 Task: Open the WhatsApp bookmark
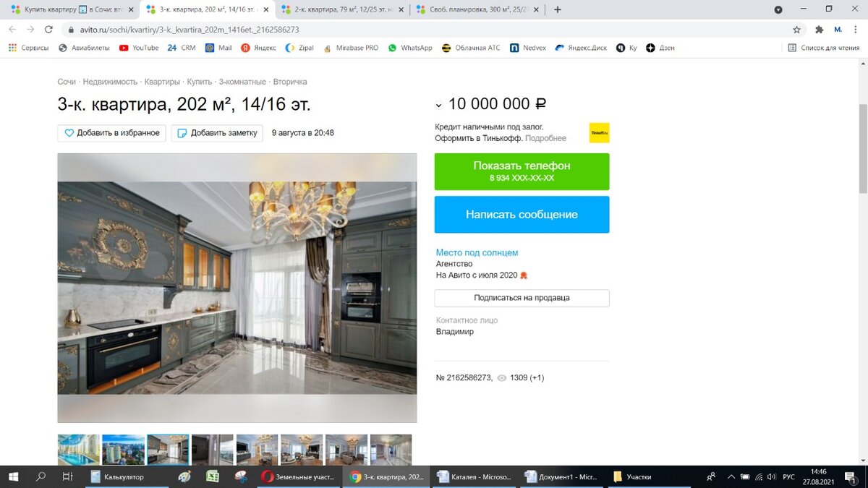[x=410, y=48]
